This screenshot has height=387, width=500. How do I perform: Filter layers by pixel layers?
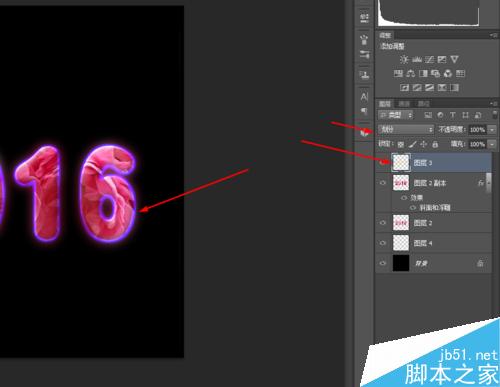[x=428, y=115]
